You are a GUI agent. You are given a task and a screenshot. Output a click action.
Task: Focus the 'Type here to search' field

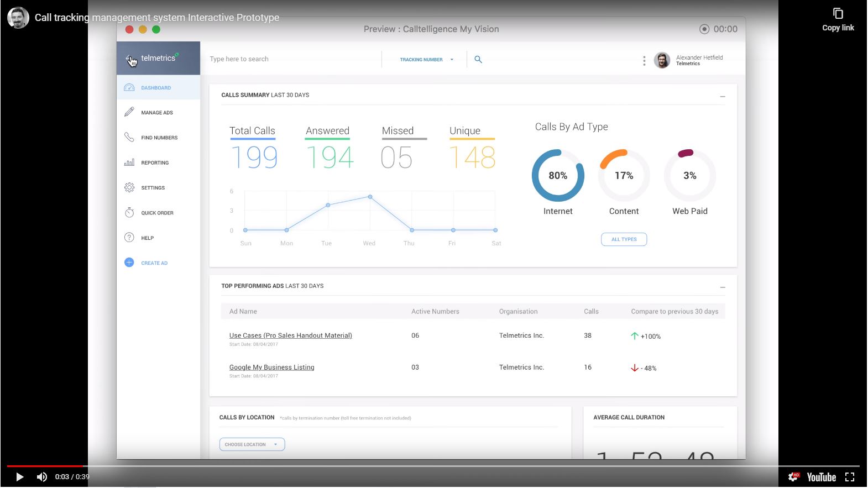[x=290, y=59]
